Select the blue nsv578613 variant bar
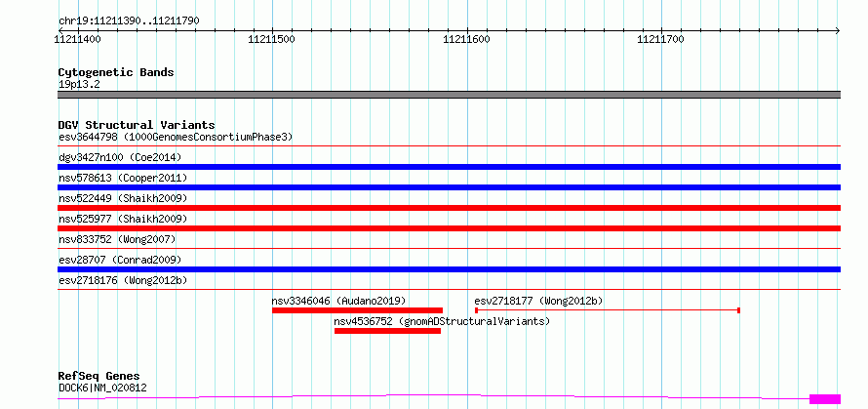Screen dimensions: 868x409 pyautogui.click(x=449, y=187)
